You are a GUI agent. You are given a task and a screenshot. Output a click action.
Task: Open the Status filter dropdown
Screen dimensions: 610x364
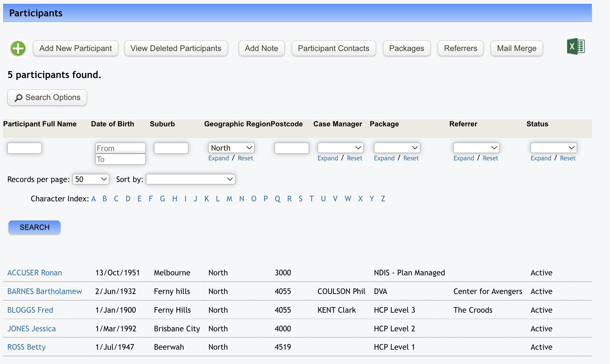coord(553,148)
